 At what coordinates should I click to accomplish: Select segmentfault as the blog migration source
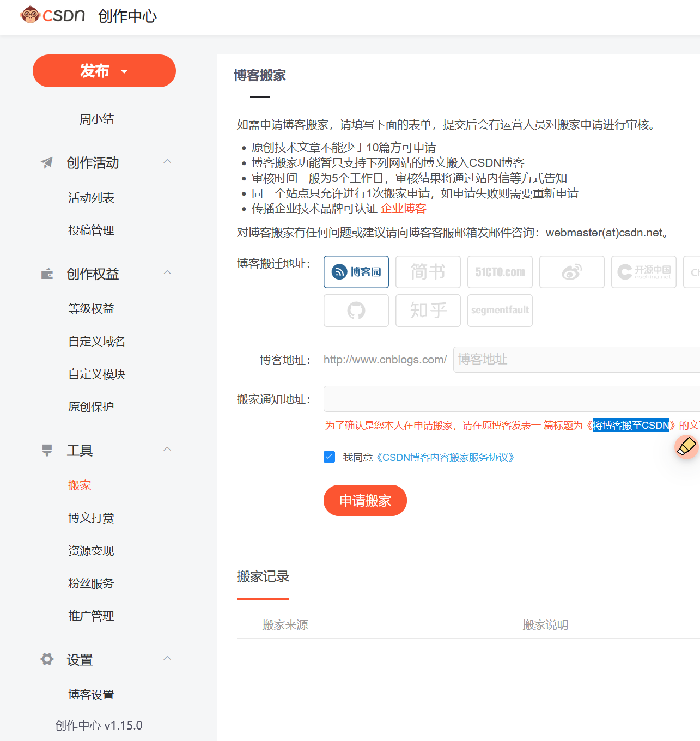(500, 311)
